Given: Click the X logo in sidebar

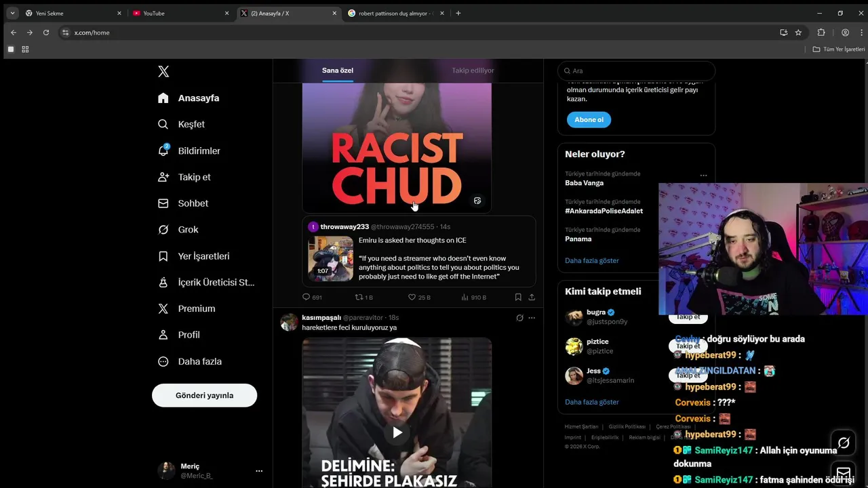Looking at the screenshot, I should coord(163,71).
